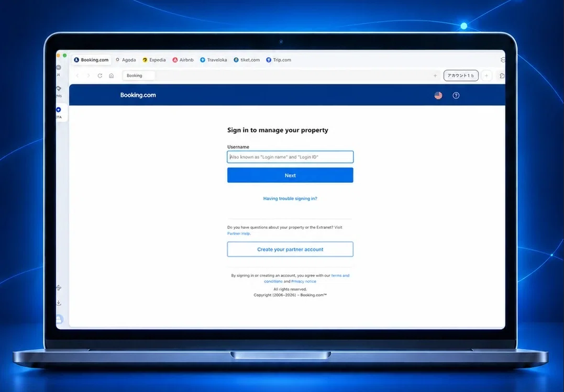Click the 'Sign in to manage your property' heading
The height and width of the screenshot is (392, 564).
[x=278, y=130]
